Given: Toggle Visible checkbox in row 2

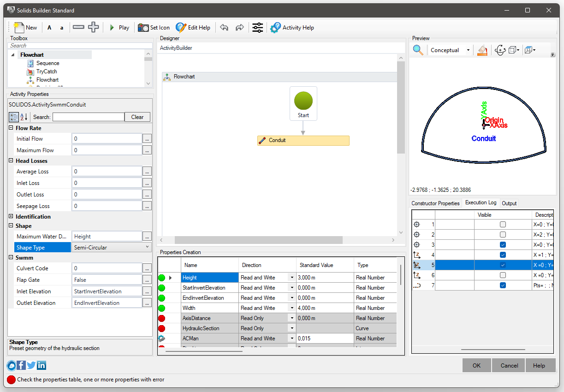Looking at the screenshot, I should coord(503,235).
